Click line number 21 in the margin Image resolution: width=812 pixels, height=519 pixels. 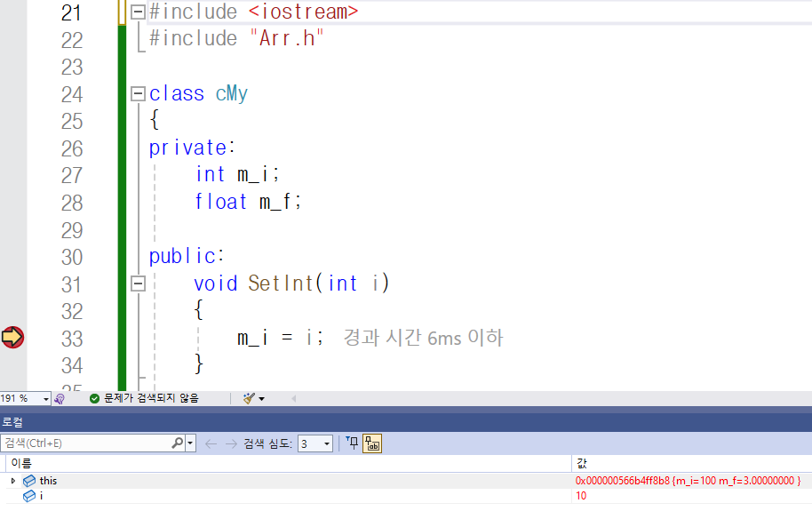point(71,13)
